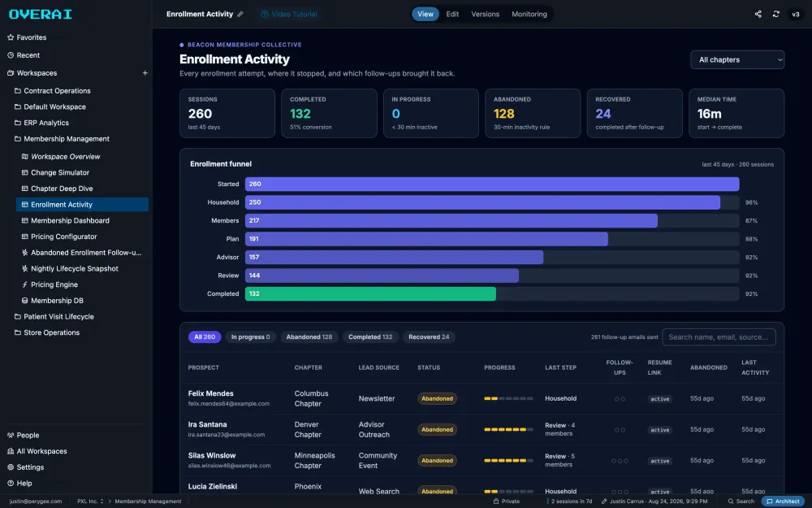
Task: Filter table by In progress 0
Action: (x=251, y=337)
